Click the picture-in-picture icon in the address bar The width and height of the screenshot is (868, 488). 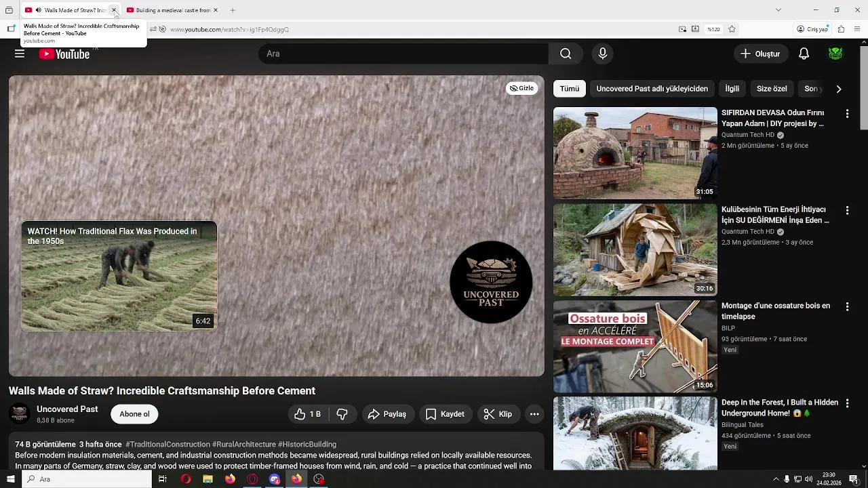682,29
